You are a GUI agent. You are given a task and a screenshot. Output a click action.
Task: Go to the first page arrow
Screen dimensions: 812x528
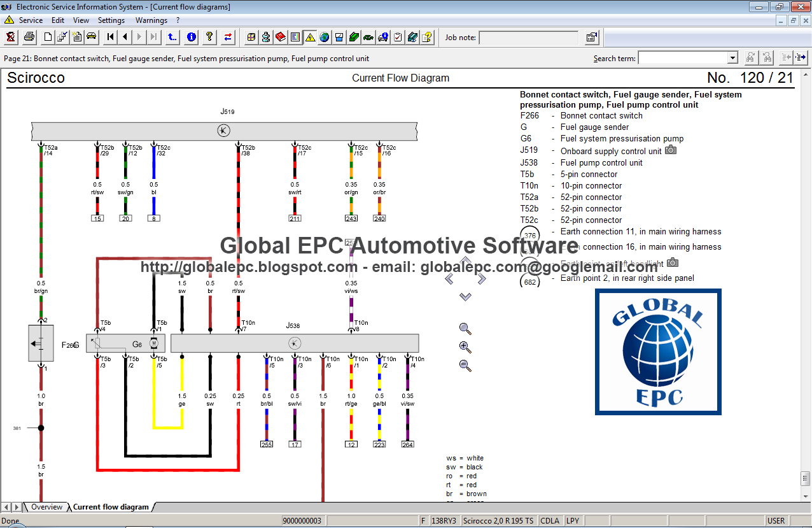[111, 37]
